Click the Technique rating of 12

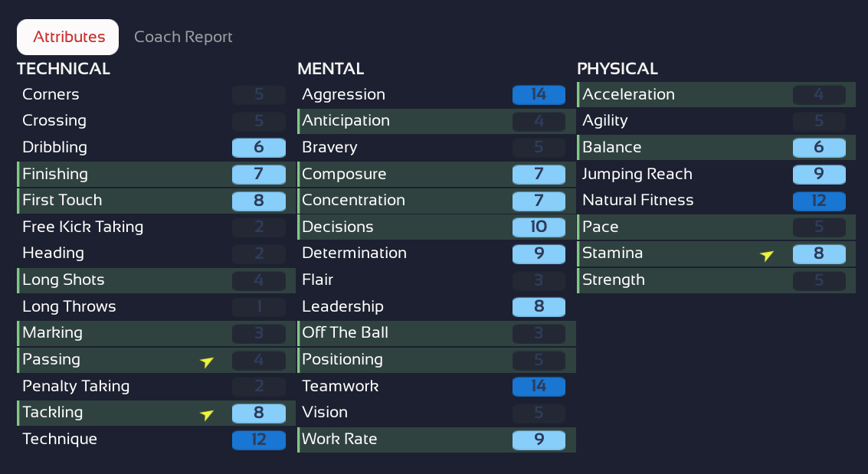[258, 440]
